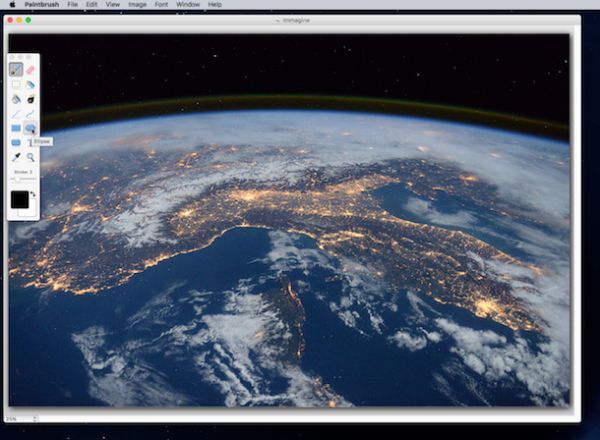Viewport: 600px width, 440px height.
Task: Open the Font menu in menu bar
Action: [x=161, y=5]
